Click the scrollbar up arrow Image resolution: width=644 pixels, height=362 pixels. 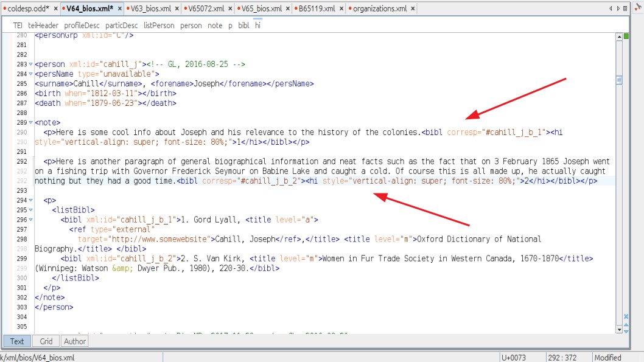click(619, 37)
